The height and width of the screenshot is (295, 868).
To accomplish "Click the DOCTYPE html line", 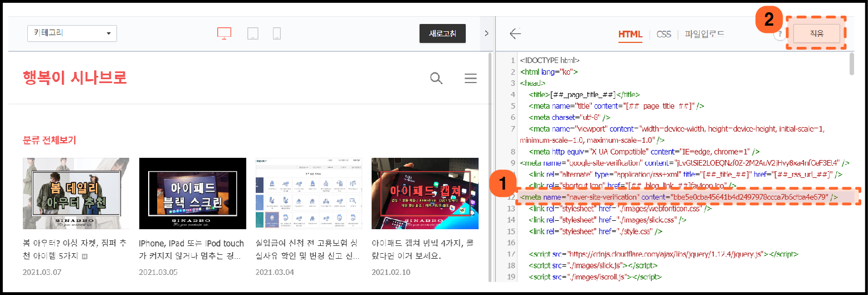I will [550, 60].
